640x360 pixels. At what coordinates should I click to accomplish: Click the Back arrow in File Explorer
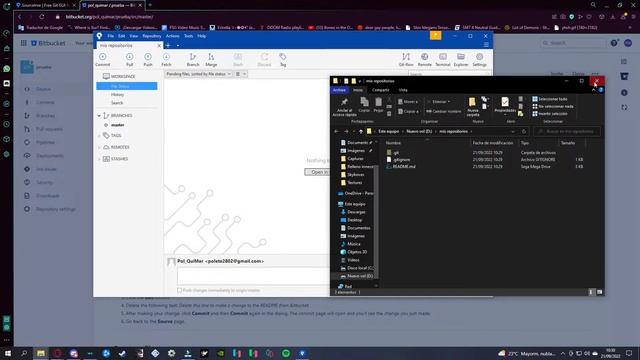click(336, 131)
